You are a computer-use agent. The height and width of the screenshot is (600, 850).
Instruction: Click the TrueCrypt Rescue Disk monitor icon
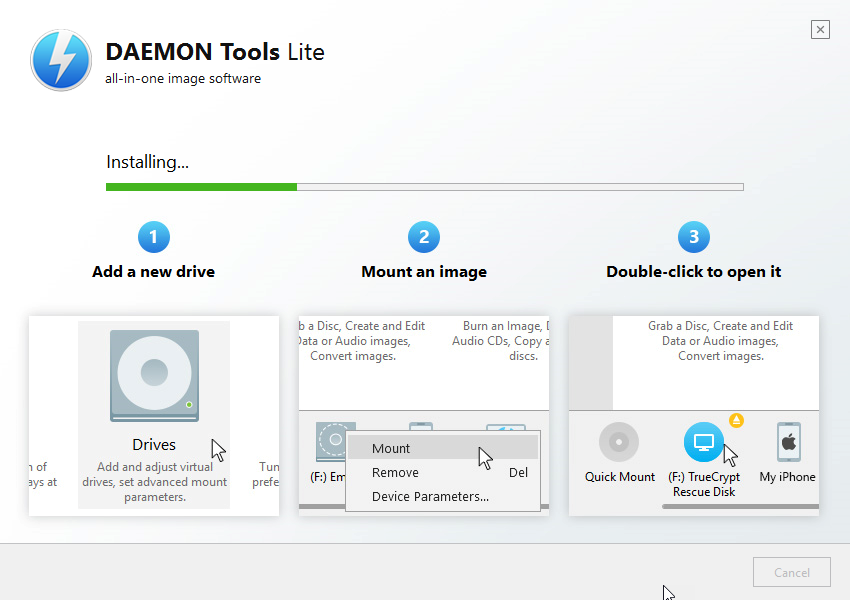pos(704,442)
